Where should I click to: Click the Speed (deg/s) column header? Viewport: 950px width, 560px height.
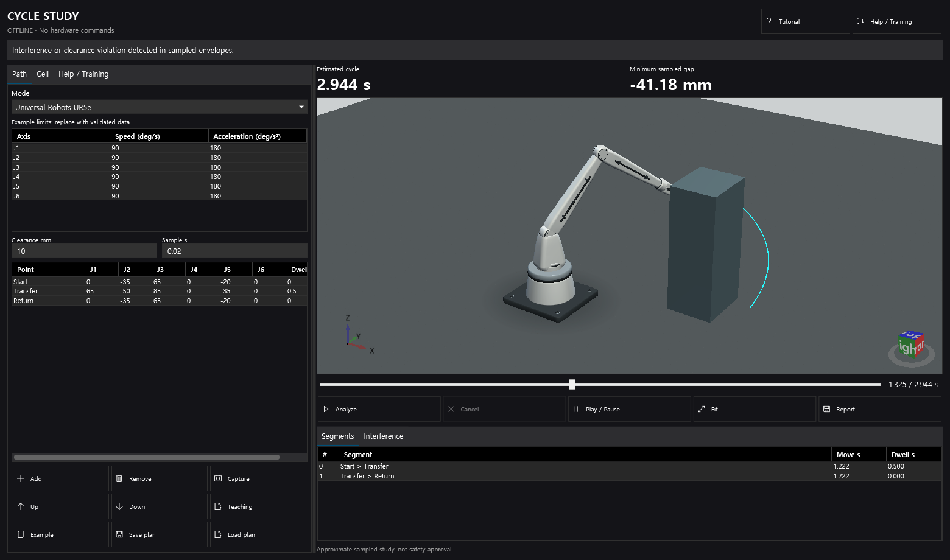point(159,136)
